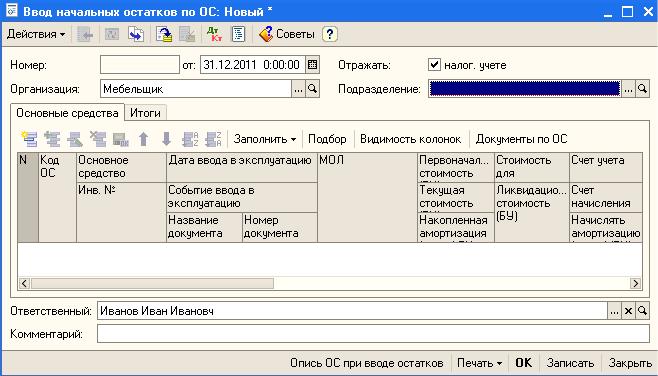Click the Номер документа column header
Viewport: 658px width, 376px height.
click(x=280, y=227)
